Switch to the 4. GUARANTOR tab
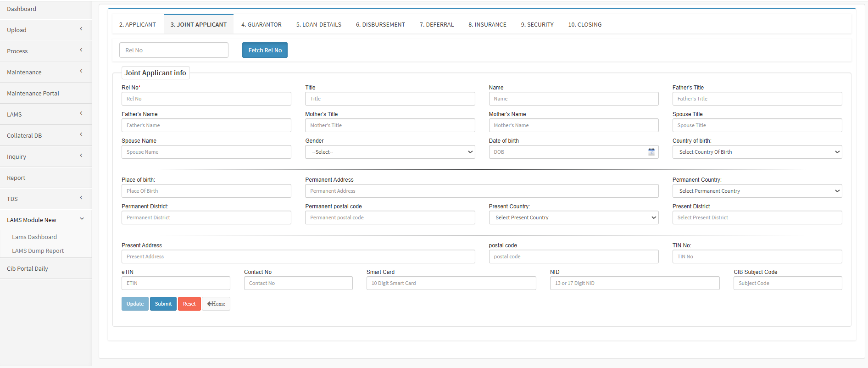This screenshot has height=368, width=868. coord(261,25)
